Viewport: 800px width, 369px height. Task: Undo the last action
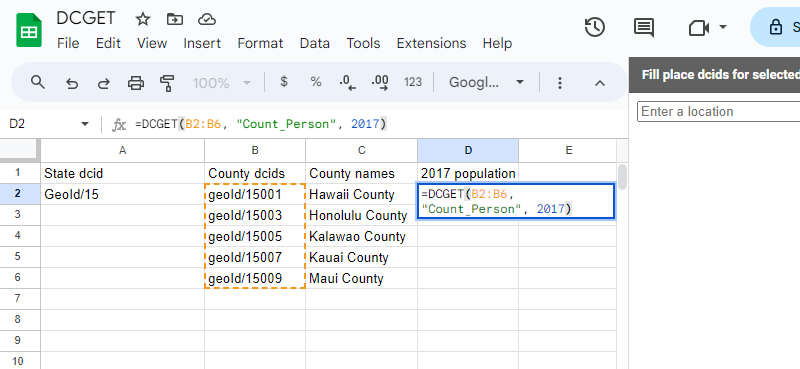72,83
